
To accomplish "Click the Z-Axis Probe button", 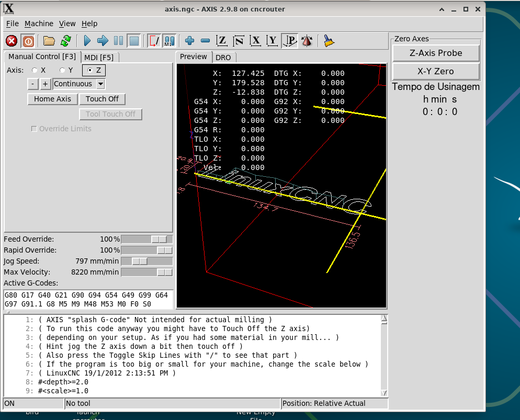I will [435, 53].
